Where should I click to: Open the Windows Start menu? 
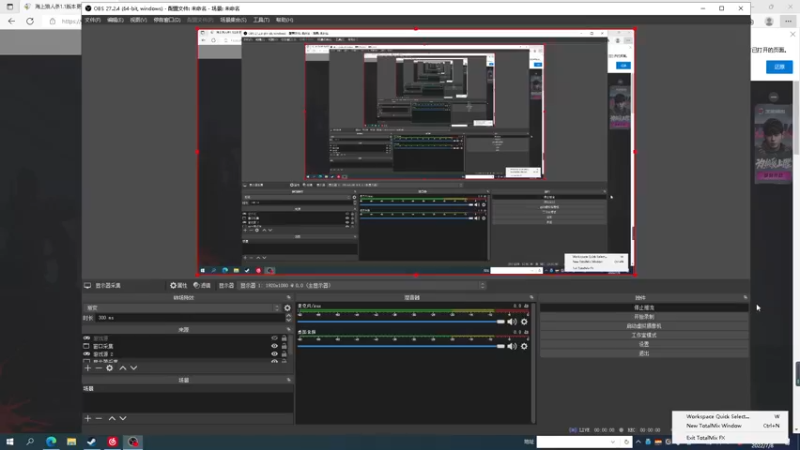coord(10,442)
